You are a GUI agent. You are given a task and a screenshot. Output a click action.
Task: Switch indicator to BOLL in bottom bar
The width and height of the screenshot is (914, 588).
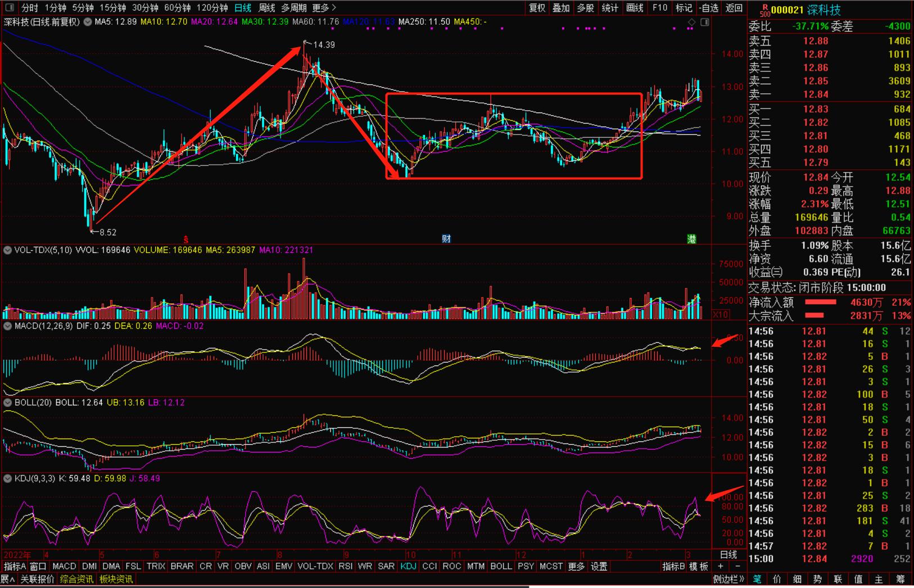501,567
